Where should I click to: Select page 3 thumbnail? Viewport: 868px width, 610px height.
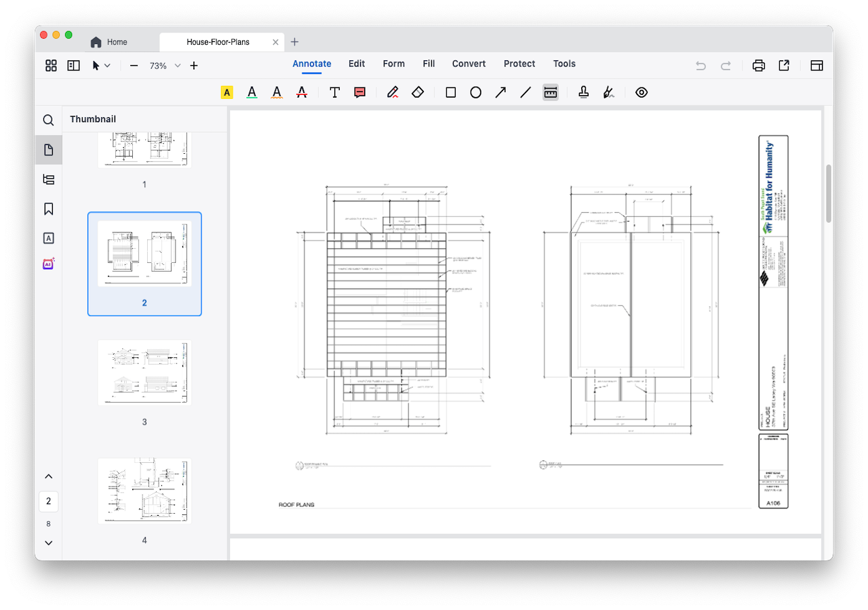(x=144, y=373)
